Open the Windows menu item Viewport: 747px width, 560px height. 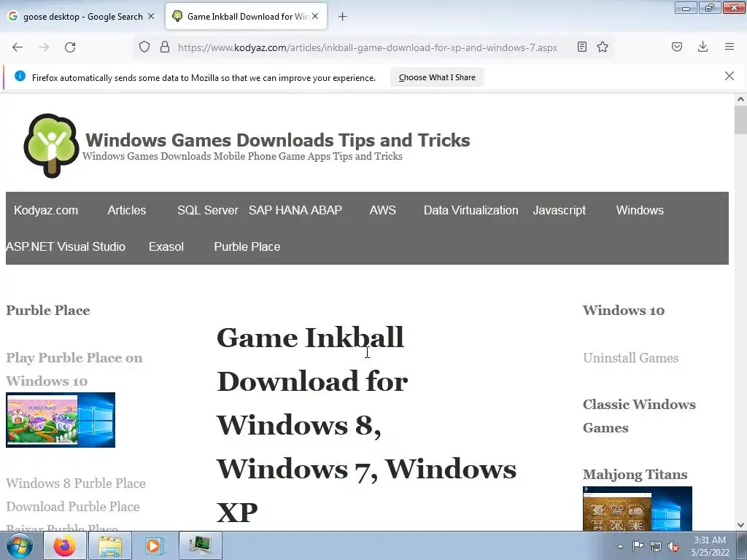tap(640, 211)
